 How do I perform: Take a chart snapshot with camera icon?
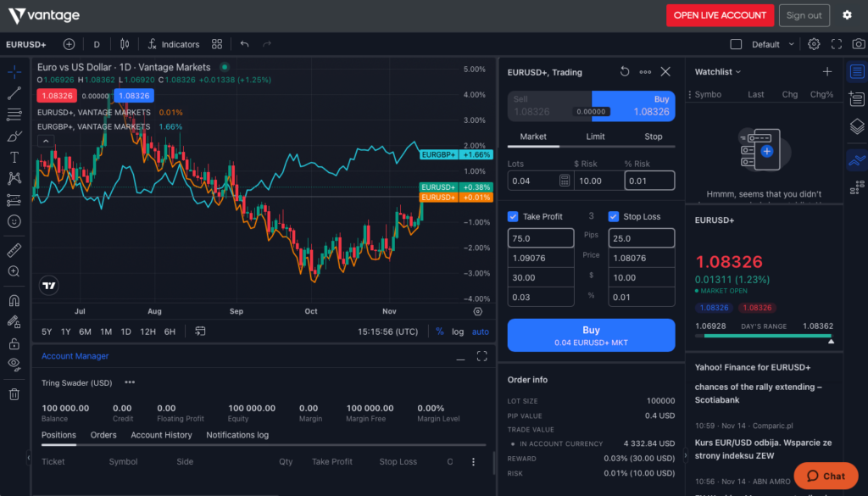[x=859, y=44]
